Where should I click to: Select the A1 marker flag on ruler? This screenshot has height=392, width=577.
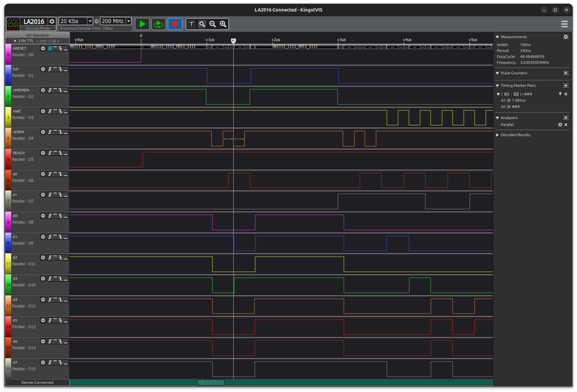233,40
